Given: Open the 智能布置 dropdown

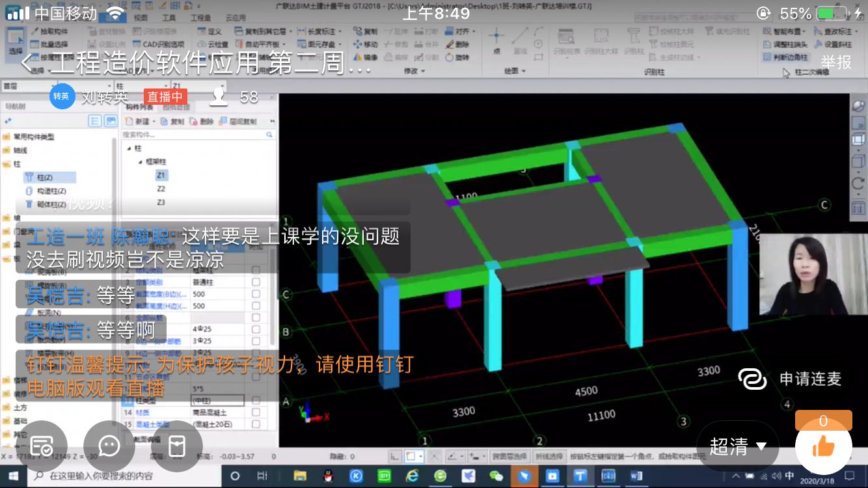Looking at the screenshot, I should coord(784,31).
